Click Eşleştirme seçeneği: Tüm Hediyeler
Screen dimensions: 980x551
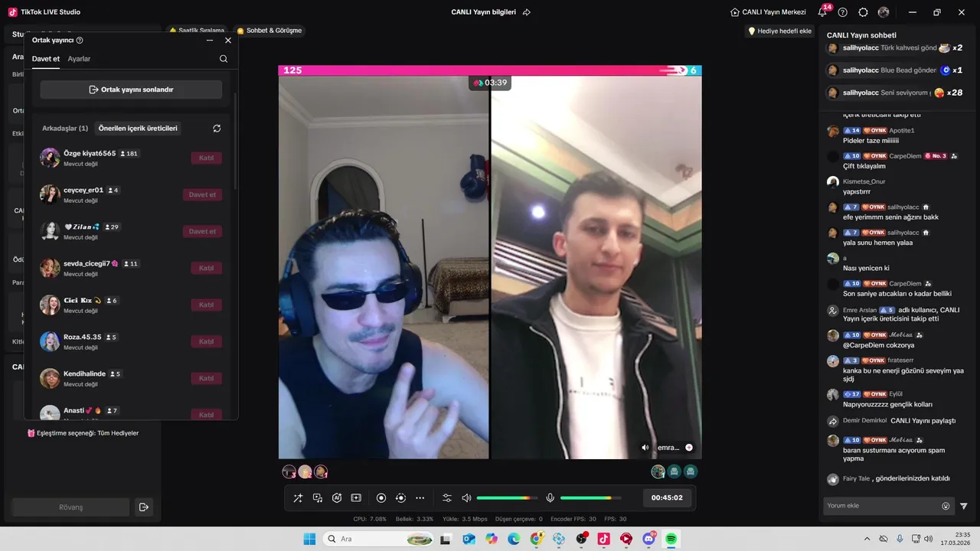tap(83, 433)
